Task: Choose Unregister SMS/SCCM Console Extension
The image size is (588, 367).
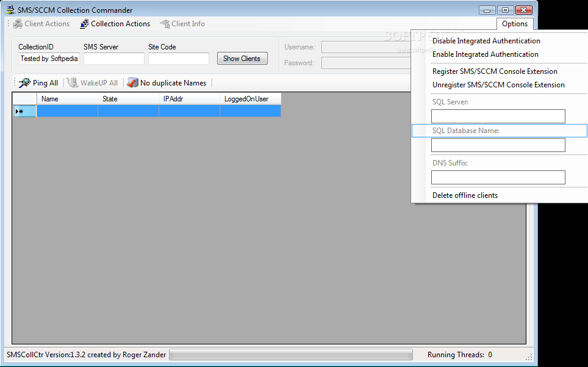Action: tap(498, 85)
